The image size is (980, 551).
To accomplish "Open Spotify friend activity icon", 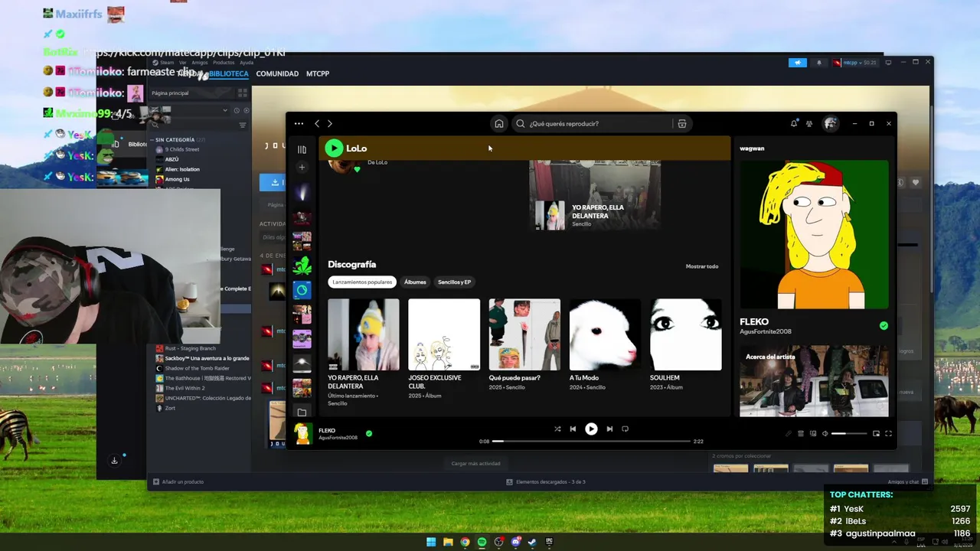I will click(809, 123).
